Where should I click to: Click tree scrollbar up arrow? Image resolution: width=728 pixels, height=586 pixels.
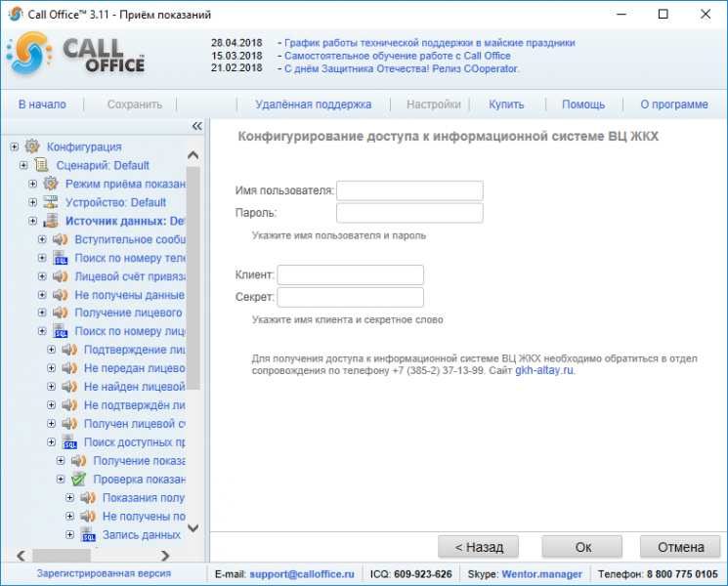[193, 155]
